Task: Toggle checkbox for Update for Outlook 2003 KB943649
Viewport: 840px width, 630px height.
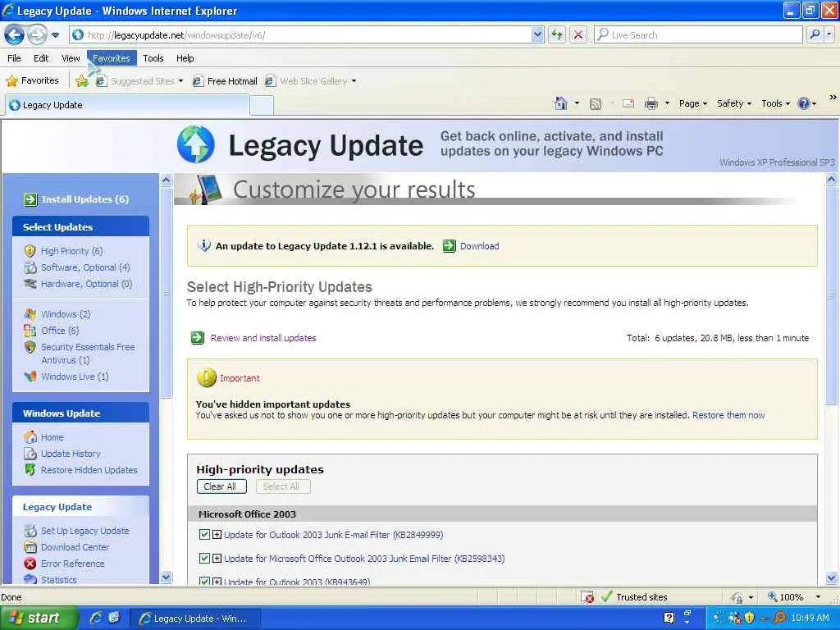Action: (204, 581)
